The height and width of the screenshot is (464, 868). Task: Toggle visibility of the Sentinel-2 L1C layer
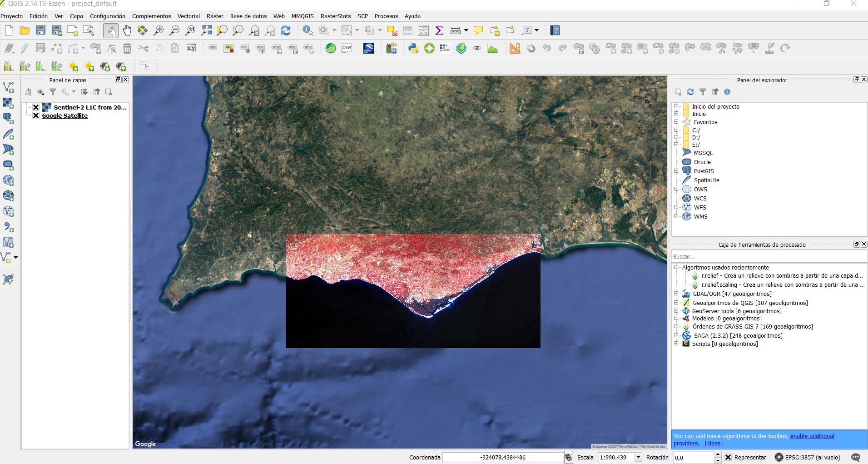pyautogui.click(x=36, y=107)
